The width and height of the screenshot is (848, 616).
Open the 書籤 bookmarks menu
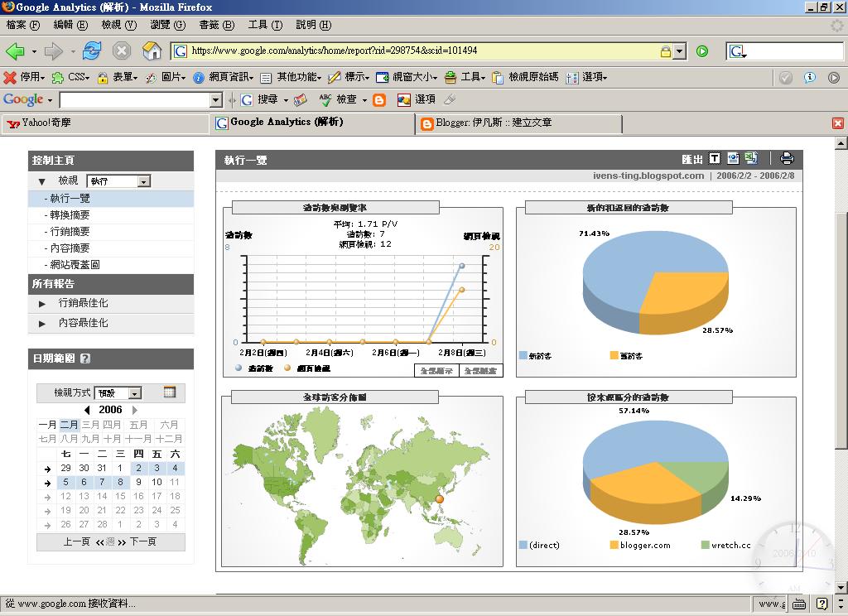point(216,25)
